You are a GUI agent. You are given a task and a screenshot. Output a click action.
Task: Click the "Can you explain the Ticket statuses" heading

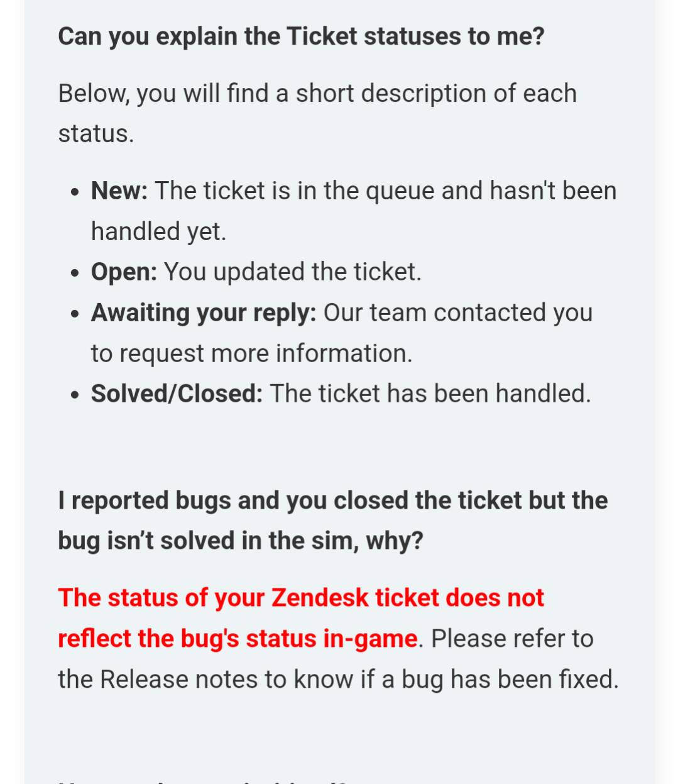pyautogui.click(x=301, y=36)
